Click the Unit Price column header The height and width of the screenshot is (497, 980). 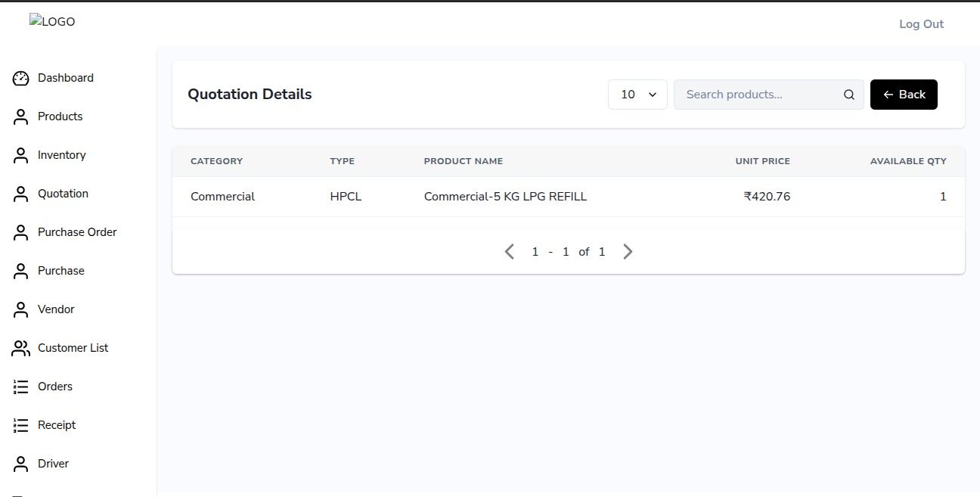click(762, 161)
